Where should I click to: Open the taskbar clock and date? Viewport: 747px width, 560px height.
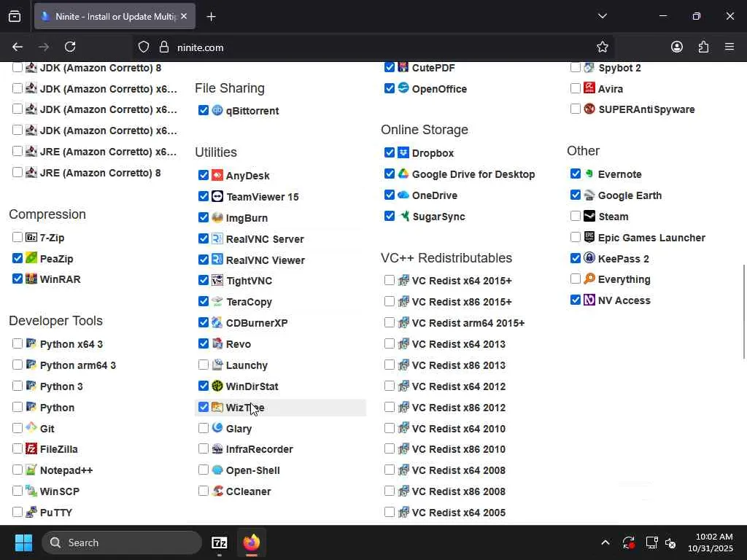(x=711, y=542)
